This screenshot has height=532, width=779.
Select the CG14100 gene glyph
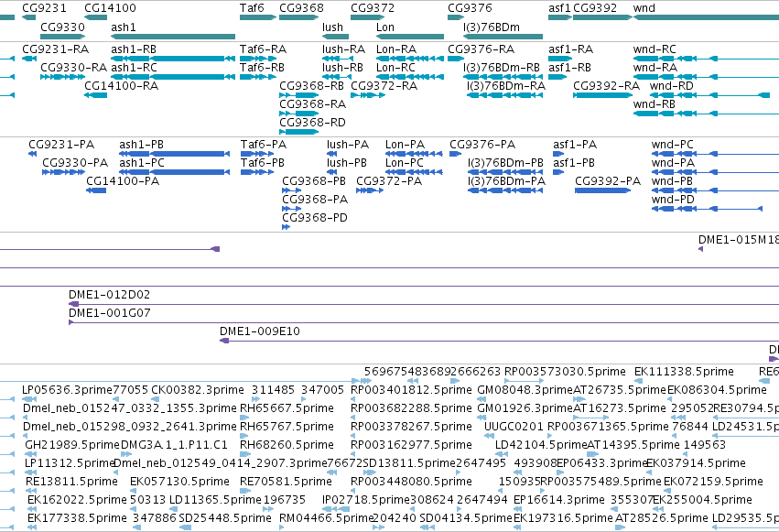tap(95, 17)
